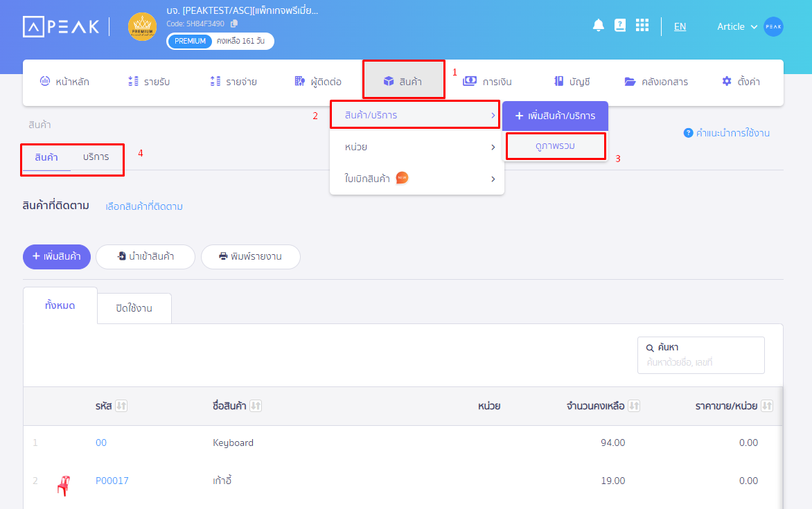
Task: Select the ปิดใช้งาน tab
Action: click(134, 308)
